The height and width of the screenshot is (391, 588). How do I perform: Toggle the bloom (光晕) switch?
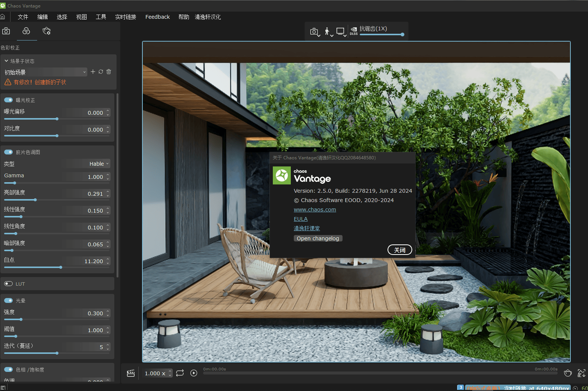click(8, 301)
